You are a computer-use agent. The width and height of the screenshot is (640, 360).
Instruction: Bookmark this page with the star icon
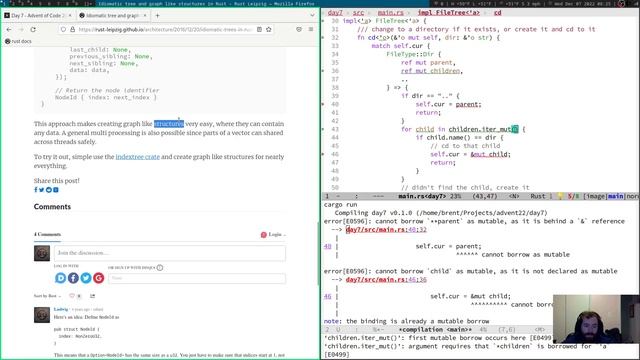click(269, 29)
